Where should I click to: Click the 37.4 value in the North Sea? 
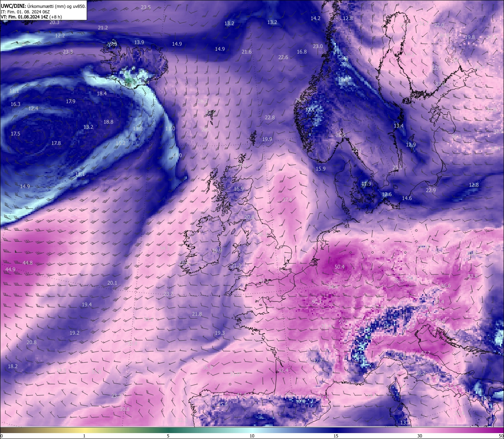tap(287, 200)
